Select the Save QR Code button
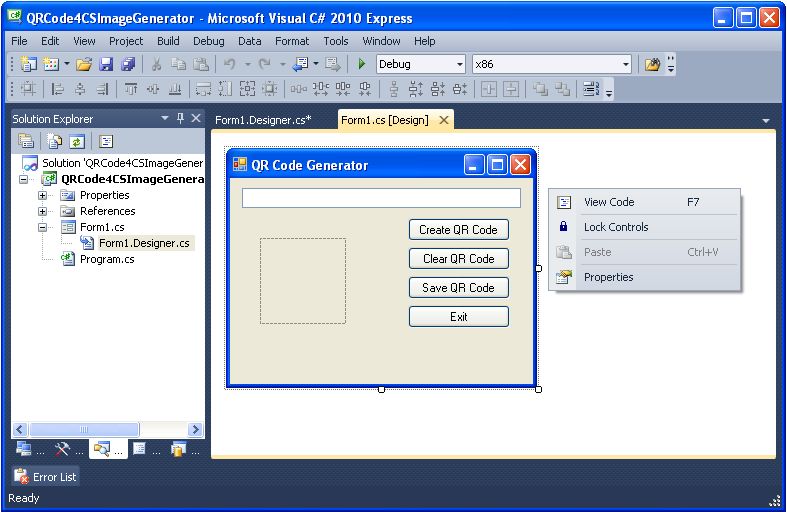787x512 pixels. (x=459, y=288)
